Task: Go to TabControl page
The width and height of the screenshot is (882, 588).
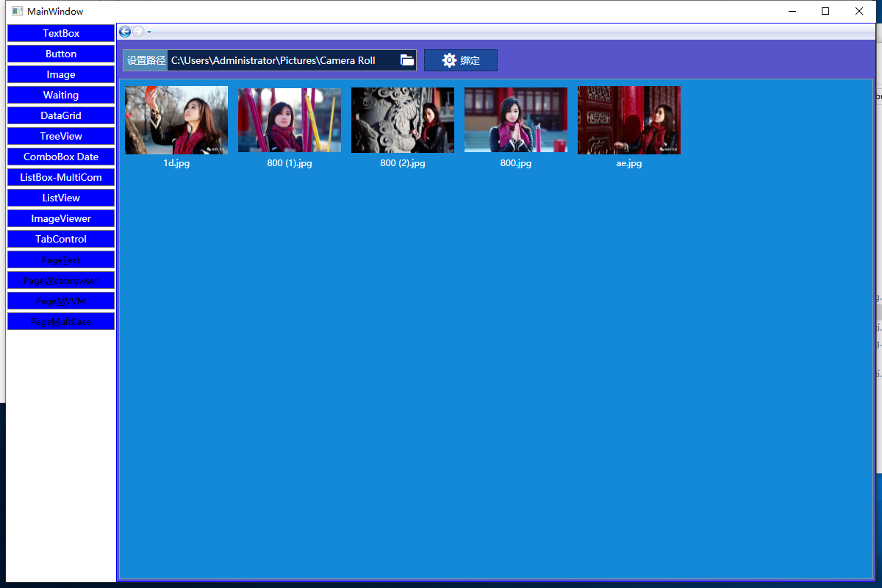Action: click(61, 239)
